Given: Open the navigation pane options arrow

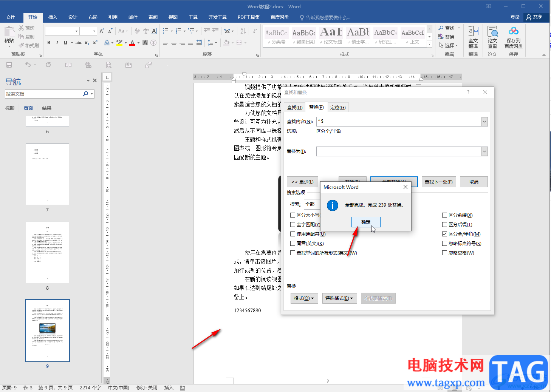Looking at the screenshot, I should click(x=88, y=80).
